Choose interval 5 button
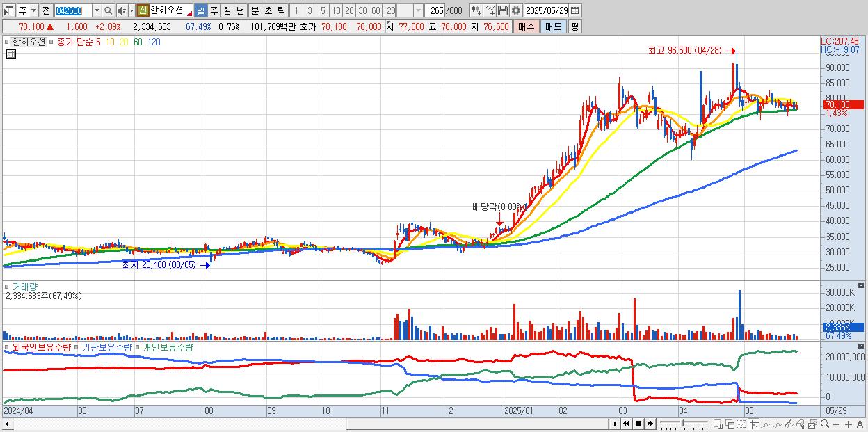 coord(323,10)
